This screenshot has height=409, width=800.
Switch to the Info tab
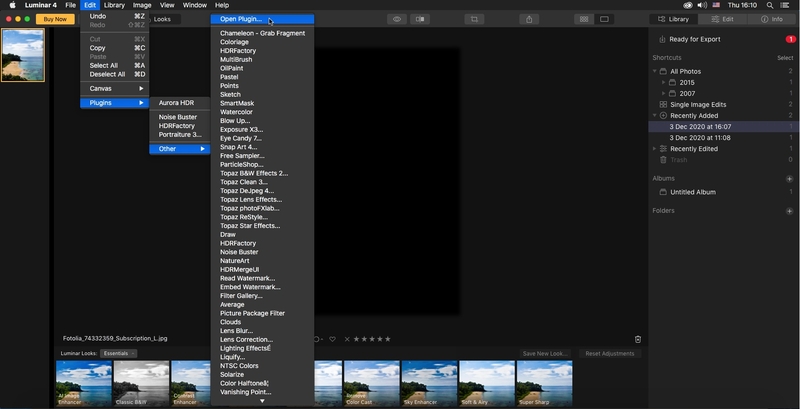(772, 19)
